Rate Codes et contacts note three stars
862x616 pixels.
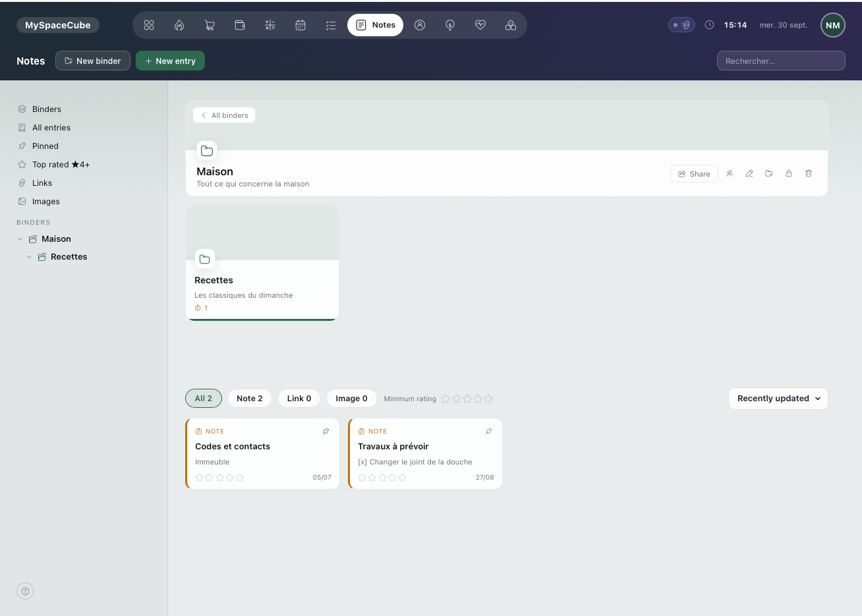(219, 477)
